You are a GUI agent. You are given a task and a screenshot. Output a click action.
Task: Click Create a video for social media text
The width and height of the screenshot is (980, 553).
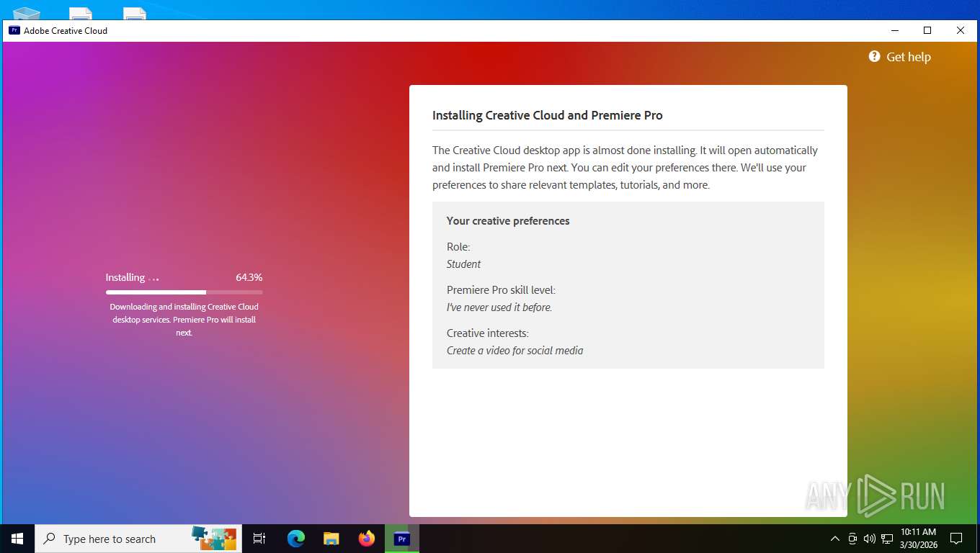coord(515,351)
